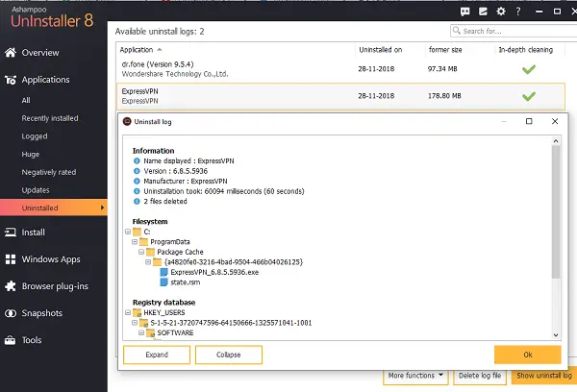Click the Tools toolbox icon
Viewport: 577px width, 392px height.
point(11,340)
